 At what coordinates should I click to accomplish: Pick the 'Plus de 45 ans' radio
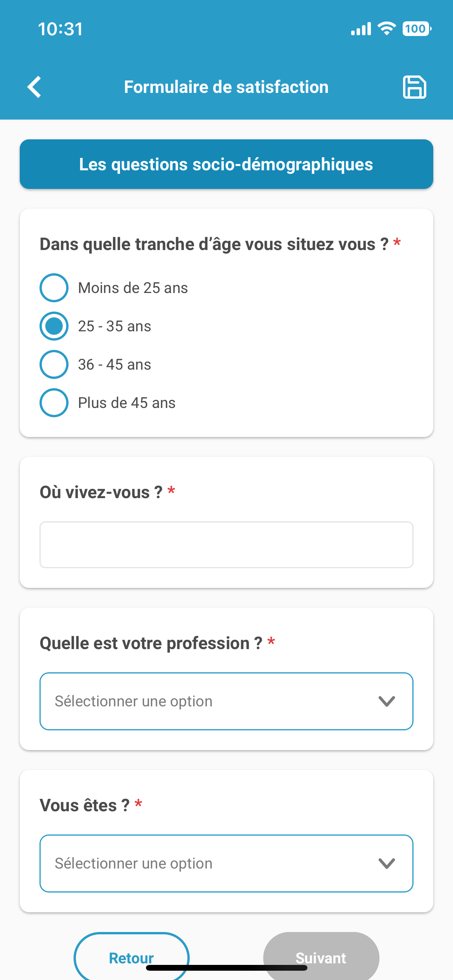[x=54, y=403]
